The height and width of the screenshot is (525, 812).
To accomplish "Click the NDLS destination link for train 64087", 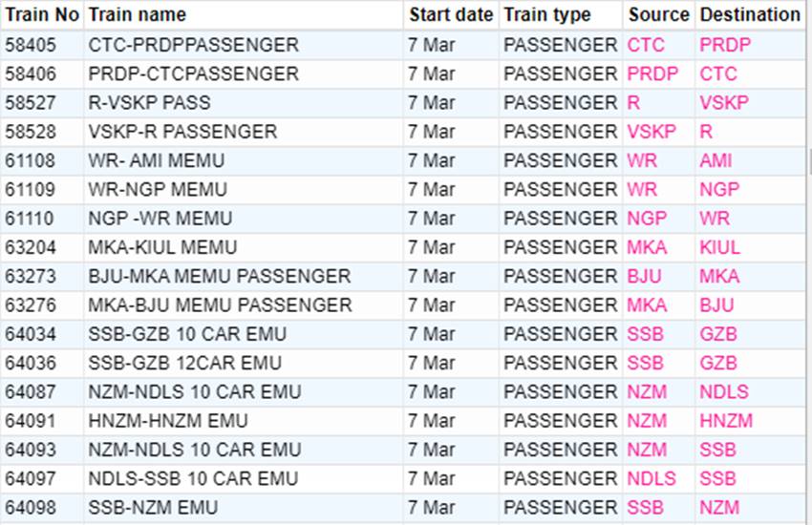I will (724, 392).
